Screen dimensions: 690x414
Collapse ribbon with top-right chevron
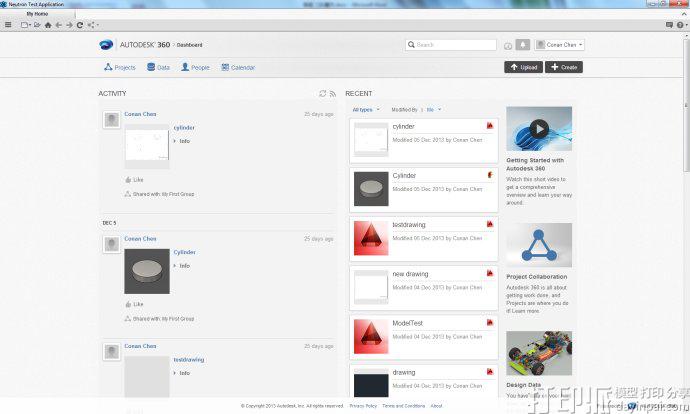683,14
